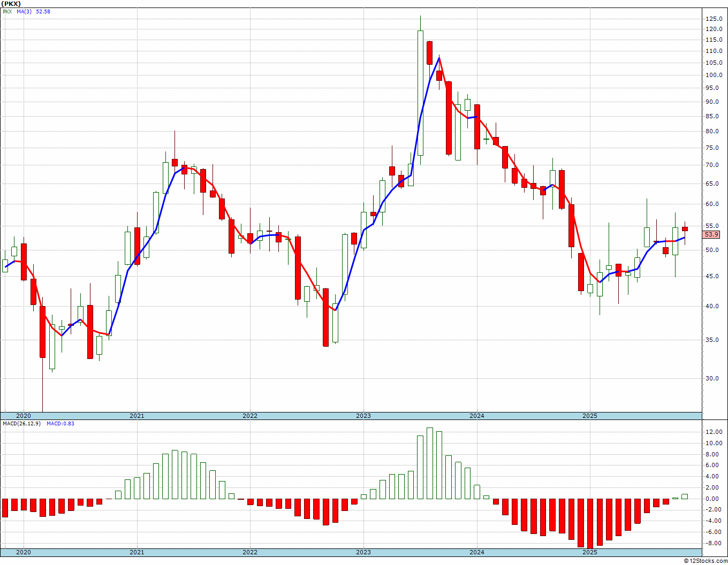
Task: Click 2022 on the price chart time axis
Action: click(250, 416)
